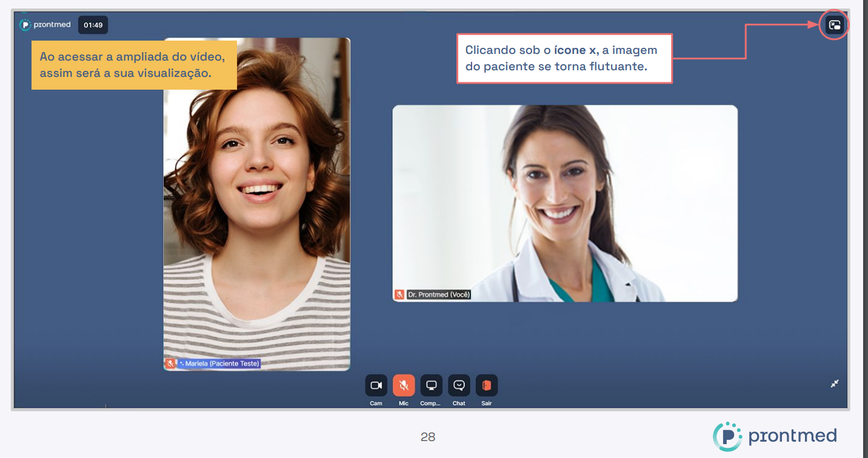Select the Dr. Prontmed (Você) name label
868x458 pixels.
point(438,294)
